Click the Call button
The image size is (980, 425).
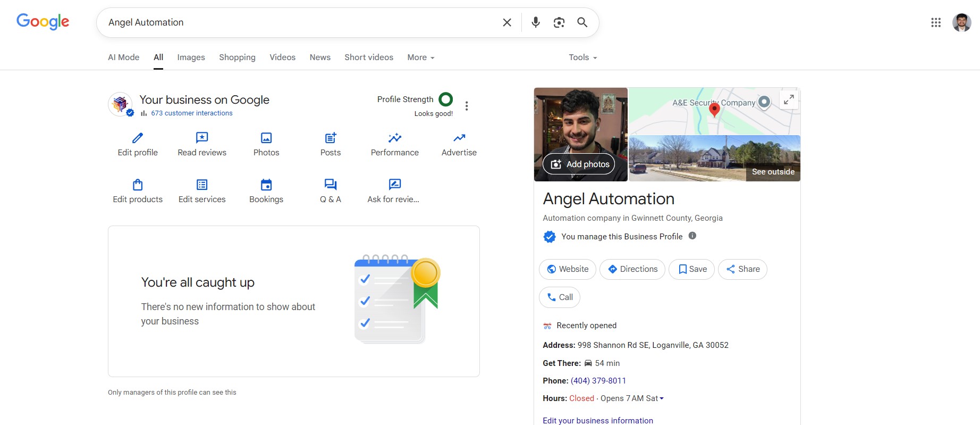(560, 297)
